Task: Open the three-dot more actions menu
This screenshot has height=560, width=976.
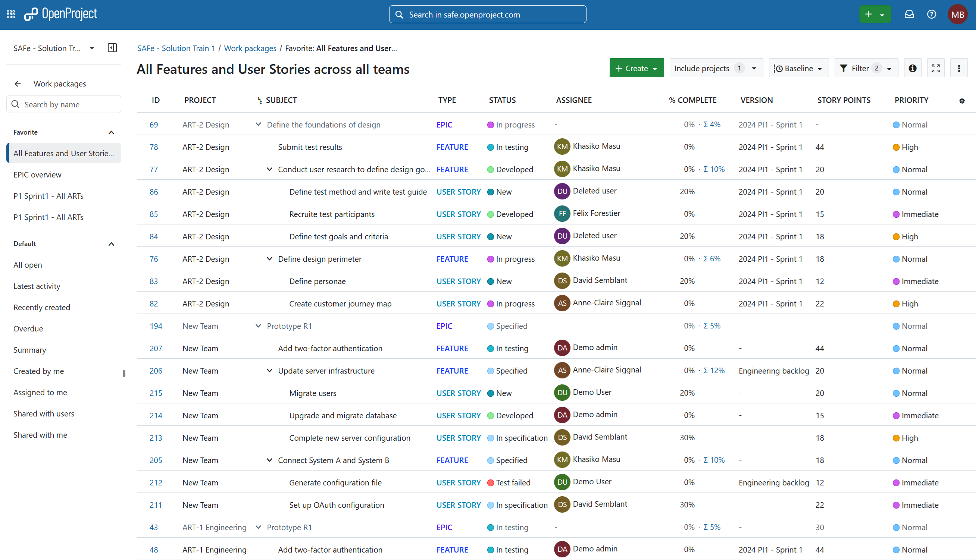Action: [x=959, y=68]
